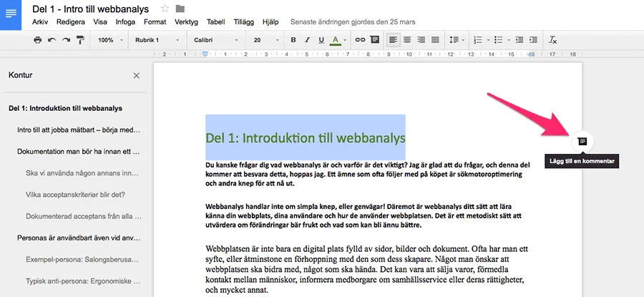Open the zoom 100% dropdown
The height and width of the screenshot is (297, 644).
point(109,40)
